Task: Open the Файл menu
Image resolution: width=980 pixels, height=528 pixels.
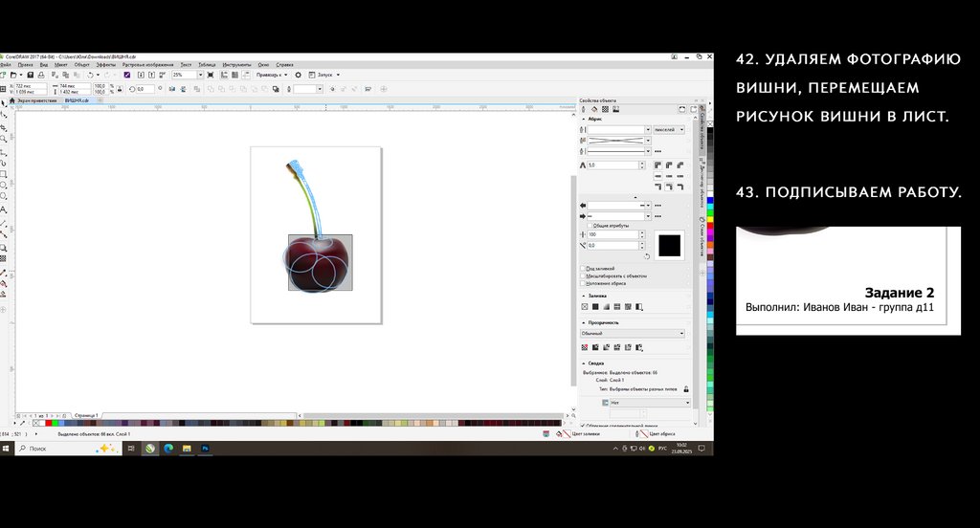Action: coord(5,64)
